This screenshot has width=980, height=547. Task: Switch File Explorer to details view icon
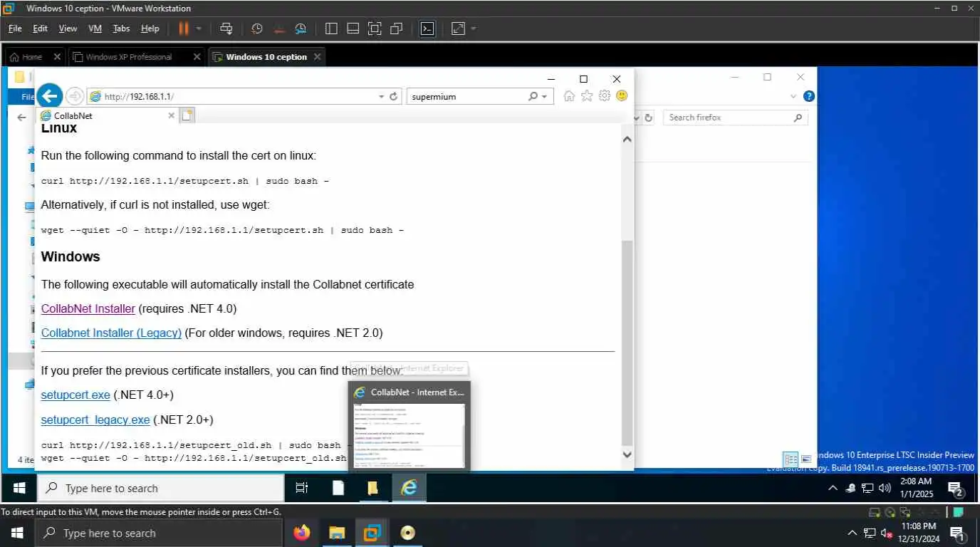point(791,459)
